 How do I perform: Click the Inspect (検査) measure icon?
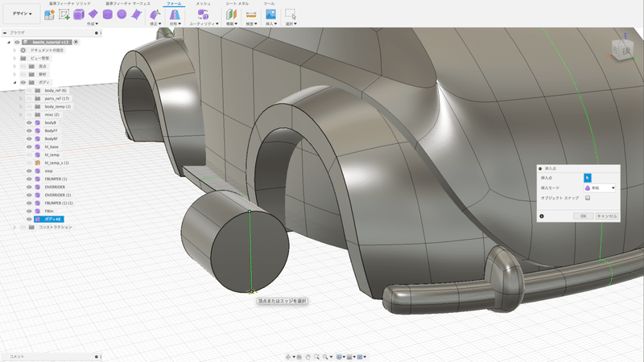click(x=250, y=14)
